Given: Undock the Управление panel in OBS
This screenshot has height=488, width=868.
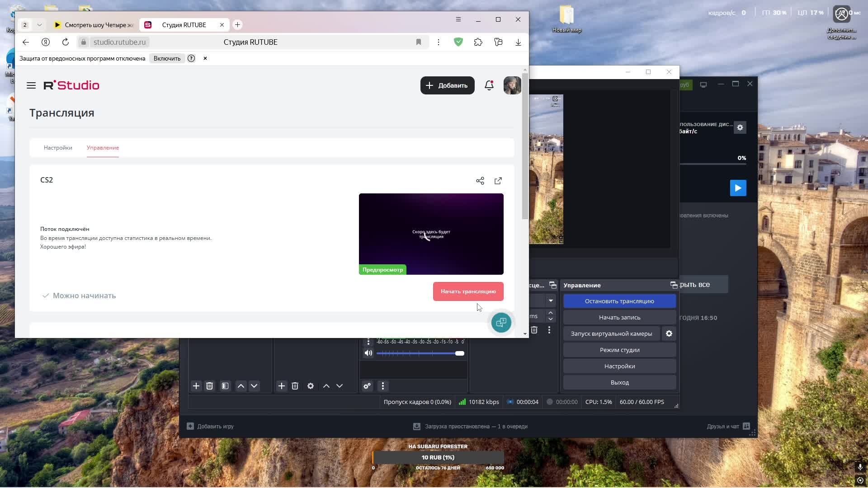Looking at the screenshot, I should [x=674, y=285].
